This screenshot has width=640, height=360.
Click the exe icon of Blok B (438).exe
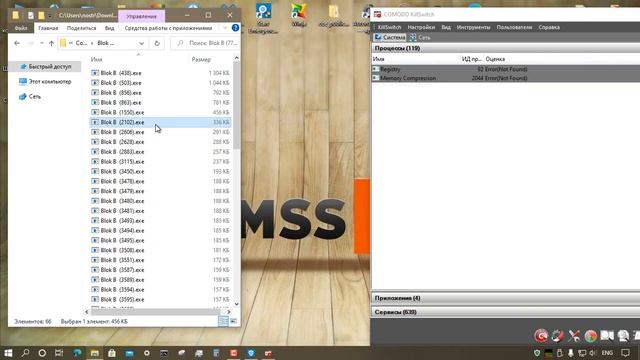pyautogui.click(x=95, y=73)
